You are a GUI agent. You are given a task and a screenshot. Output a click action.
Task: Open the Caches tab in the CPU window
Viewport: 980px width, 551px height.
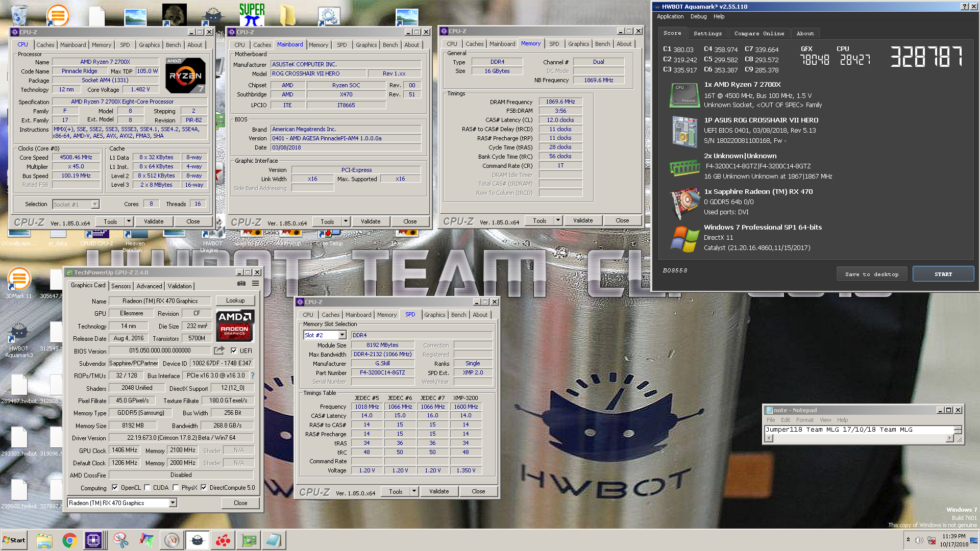45,45
